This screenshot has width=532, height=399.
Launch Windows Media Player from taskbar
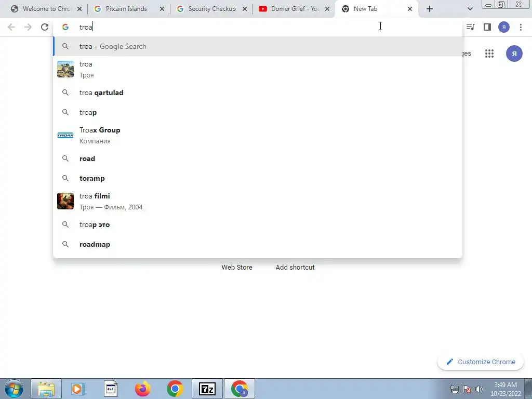pos(78,389)
